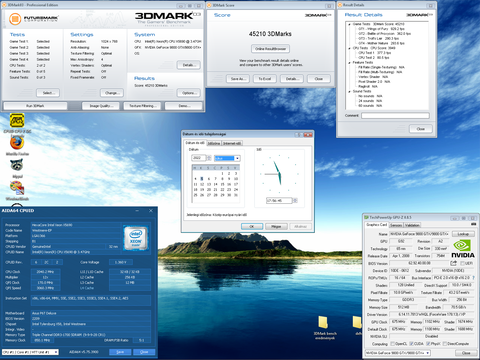
Task: Click Select... button under Tests
Action: coord(49,93)
